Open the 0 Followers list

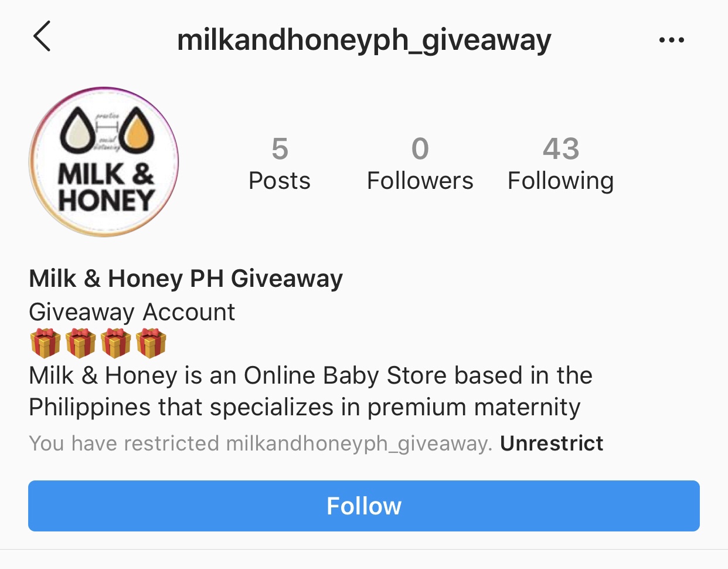click(x=420, y=164)
